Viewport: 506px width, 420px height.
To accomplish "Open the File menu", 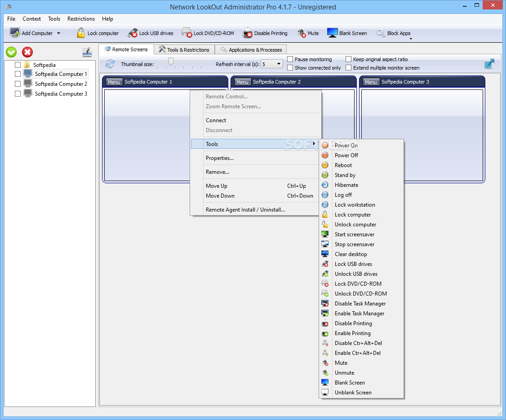I will [11, 19].
